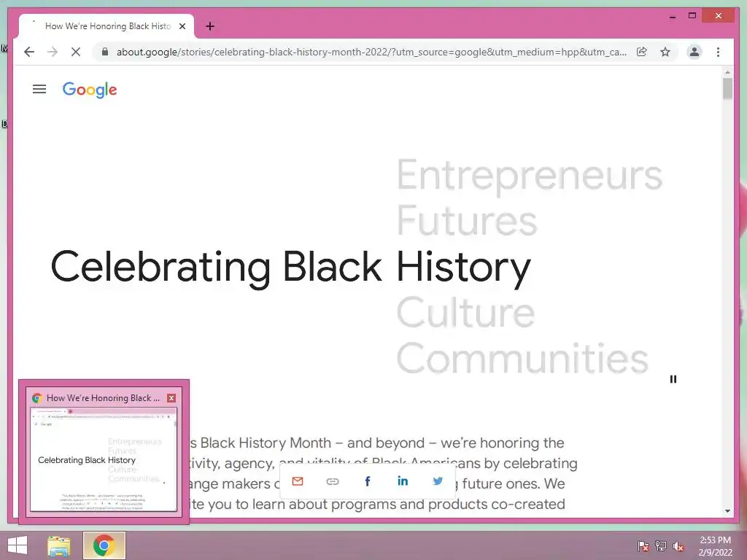
Task: Close the taskbar preview window
Action: [x=171, y=398]
